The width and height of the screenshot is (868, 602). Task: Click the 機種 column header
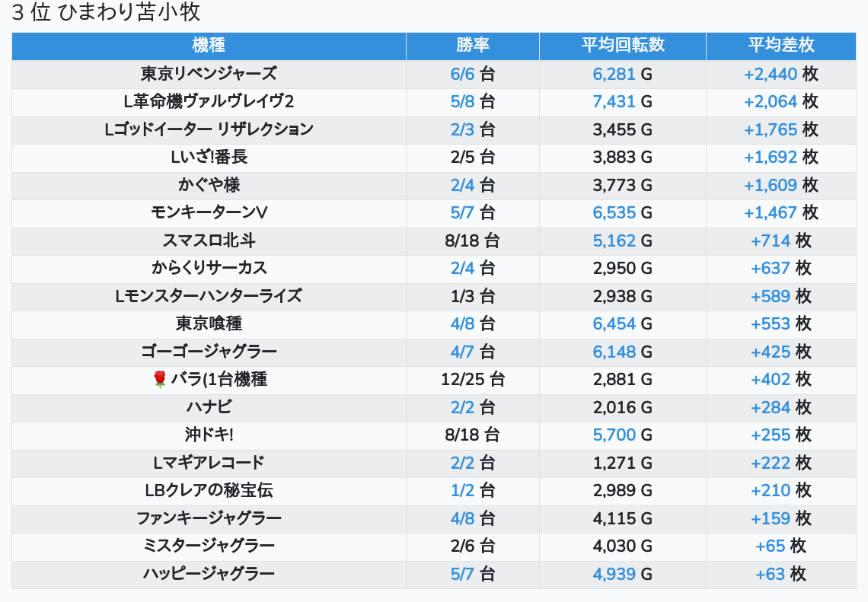coord(209,46)
